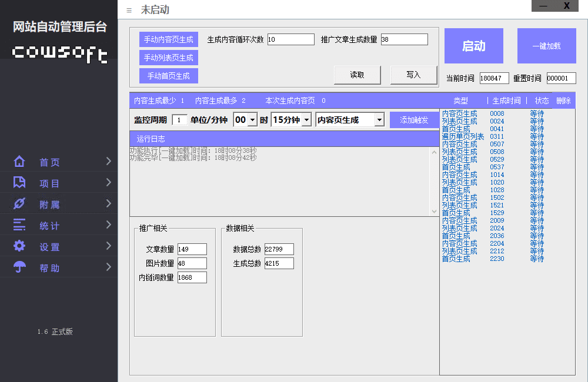Click the 手动内容页生成 button
The width and height of the screenshot is (588, 382).
pos(169,39)
